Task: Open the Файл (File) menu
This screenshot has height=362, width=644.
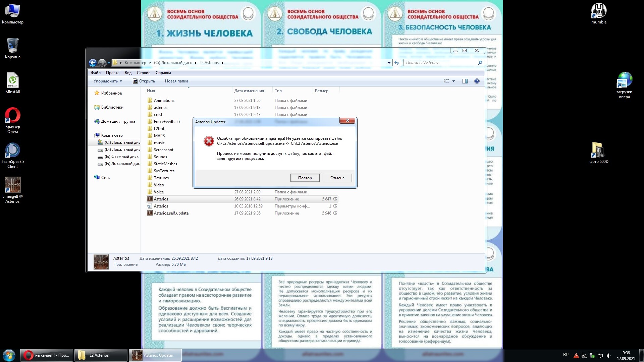Action: (x=96, y=72)
